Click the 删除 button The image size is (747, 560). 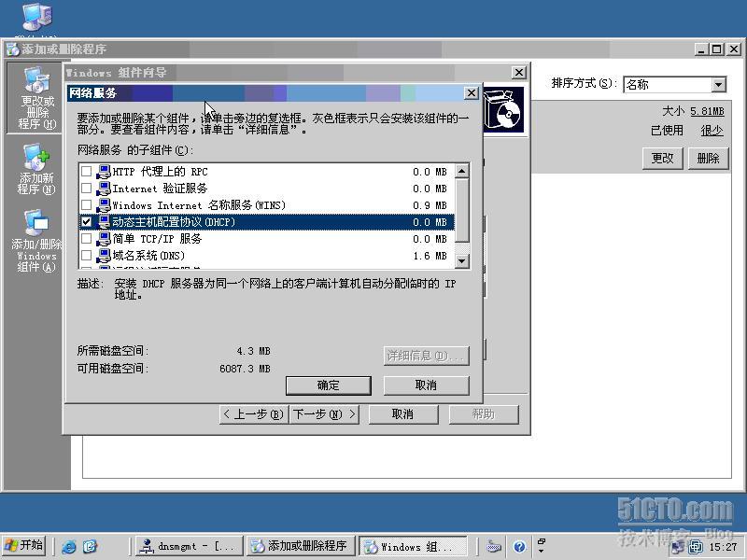click(x=708, y=158)
